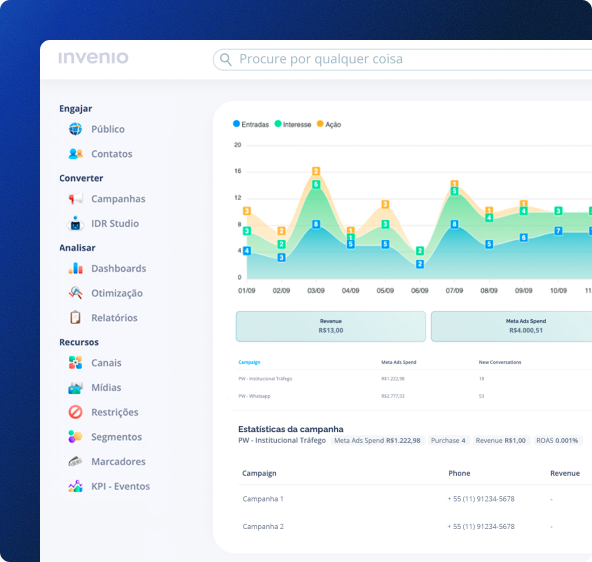Open the Dashboards bar chart icon

76,268
